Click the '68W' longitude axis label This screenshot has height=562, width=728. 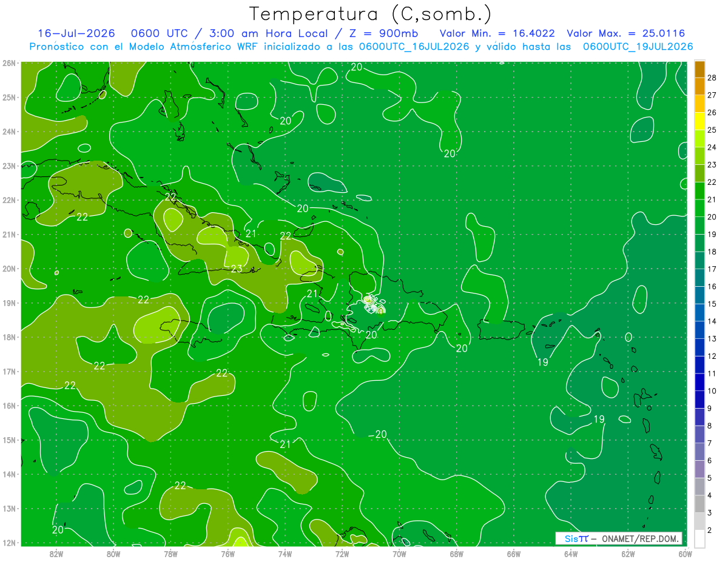click(x=456, y=554)
